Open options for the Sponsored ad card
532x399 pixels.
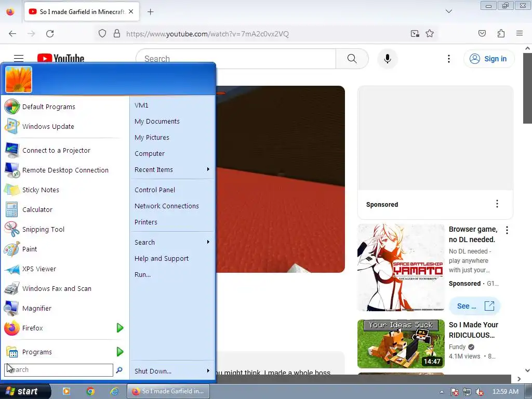click(497, 204)
